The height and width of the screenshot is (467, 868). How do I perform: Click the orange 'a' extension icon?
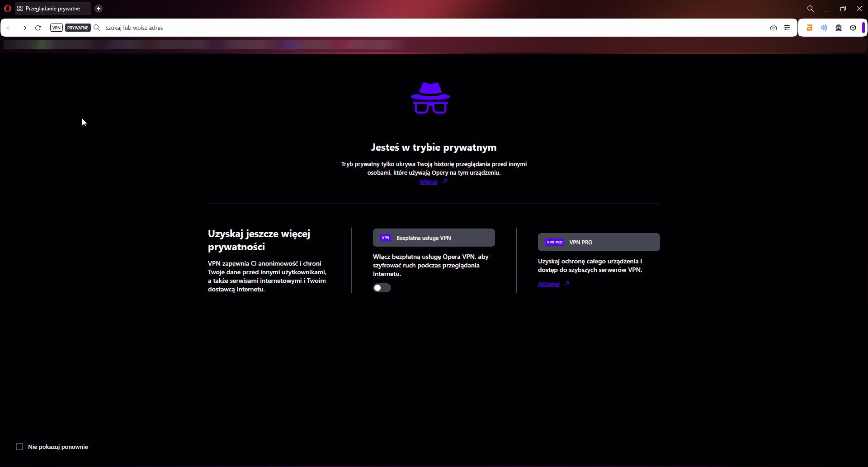pyautogui.click(x=810, y=28)
